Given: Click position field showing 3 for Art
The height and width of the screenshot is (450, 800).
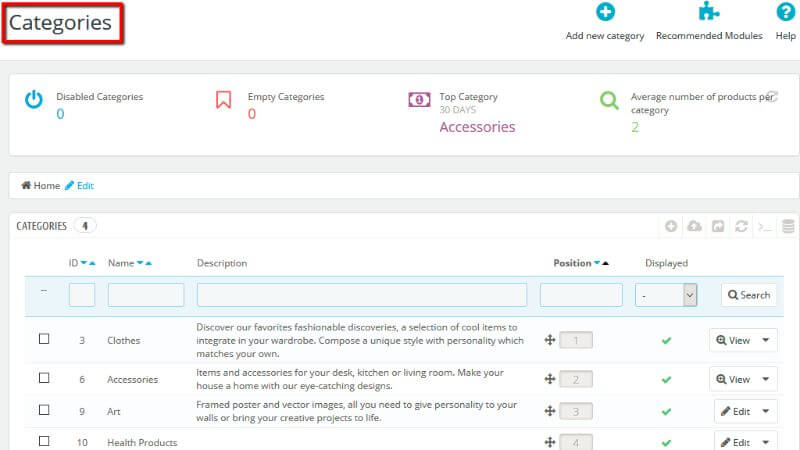Looking at the screenshot, I should 576,411.
